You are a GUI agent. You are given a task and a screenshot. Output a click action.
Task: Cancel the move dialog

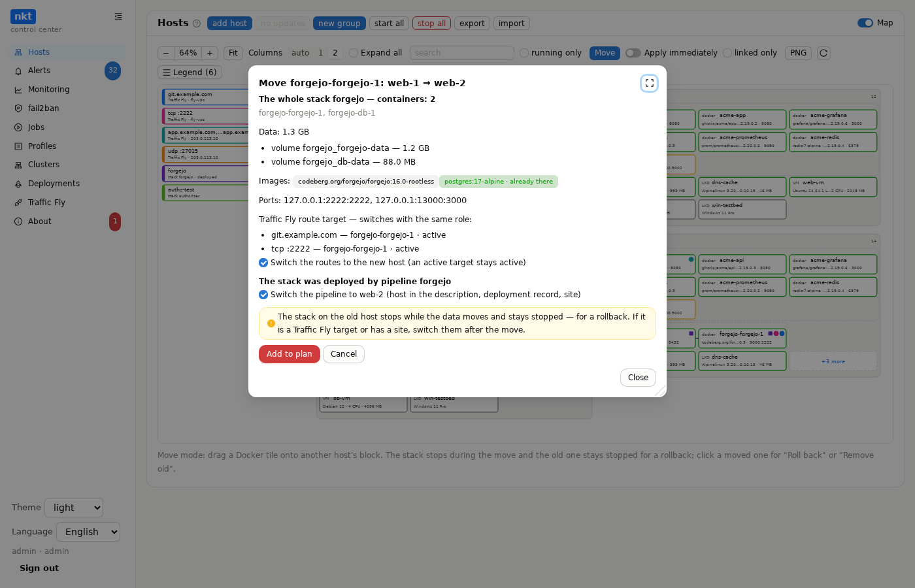pyautogui.click(x=344, y=354)
